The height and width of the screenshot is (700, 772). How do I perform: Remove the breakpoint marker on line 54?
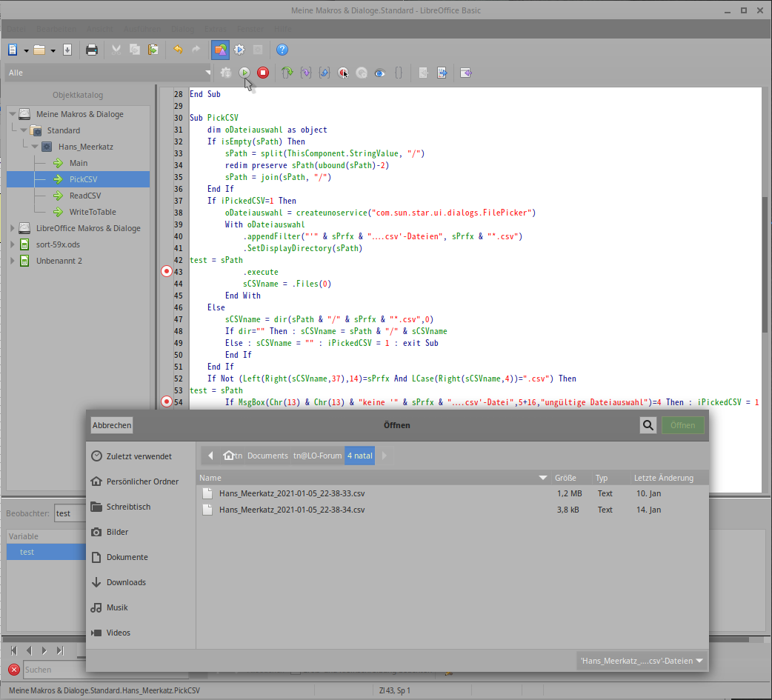pos(167,401)
